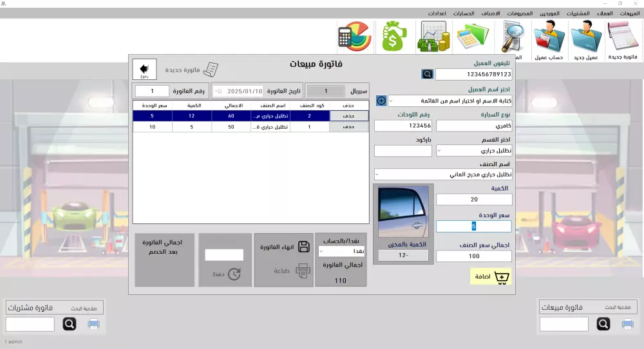
Task: Click printer icon under فاتورة مشتريات panel
Action: (93, 324)
